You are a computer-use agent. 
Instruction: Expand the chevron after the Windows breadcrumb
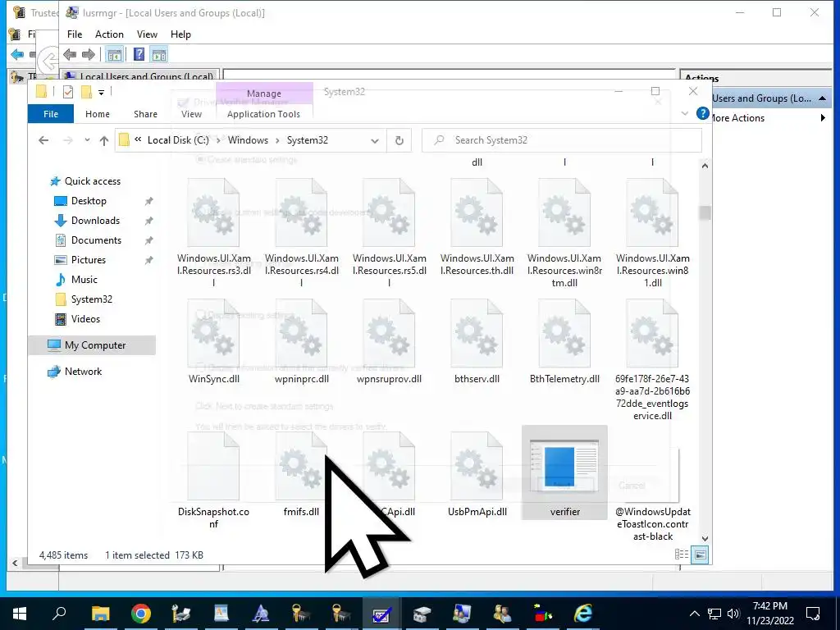(277, 140)
